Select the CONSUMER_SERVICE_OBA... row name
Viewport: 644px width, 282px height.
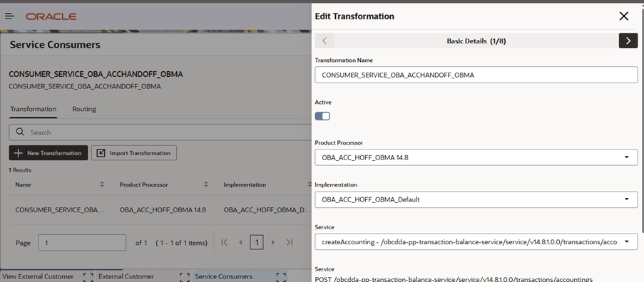point(60,210)
